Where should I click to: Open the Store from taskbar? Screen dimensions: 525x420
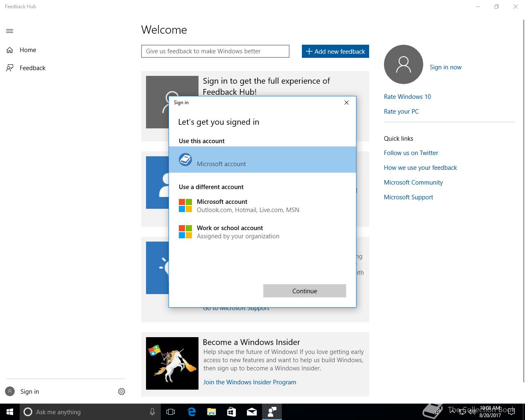click(x=232, y=412)
